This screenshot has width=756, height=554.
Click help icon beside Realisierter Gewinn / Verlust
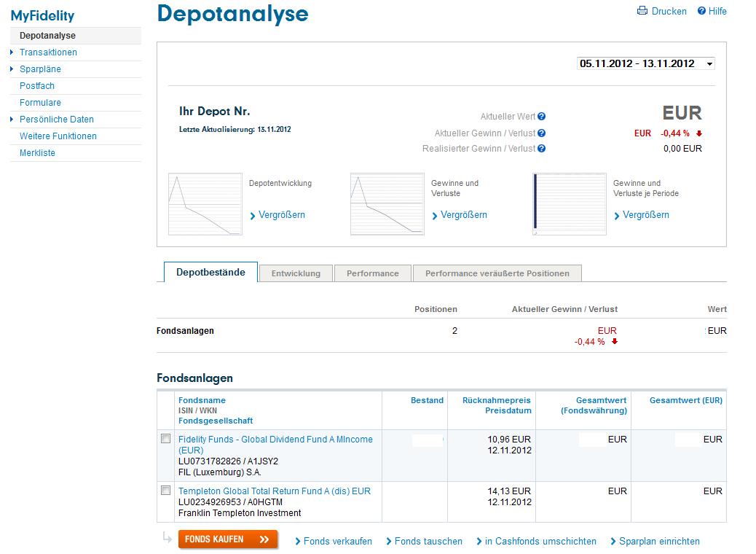(x=542, y=149)
